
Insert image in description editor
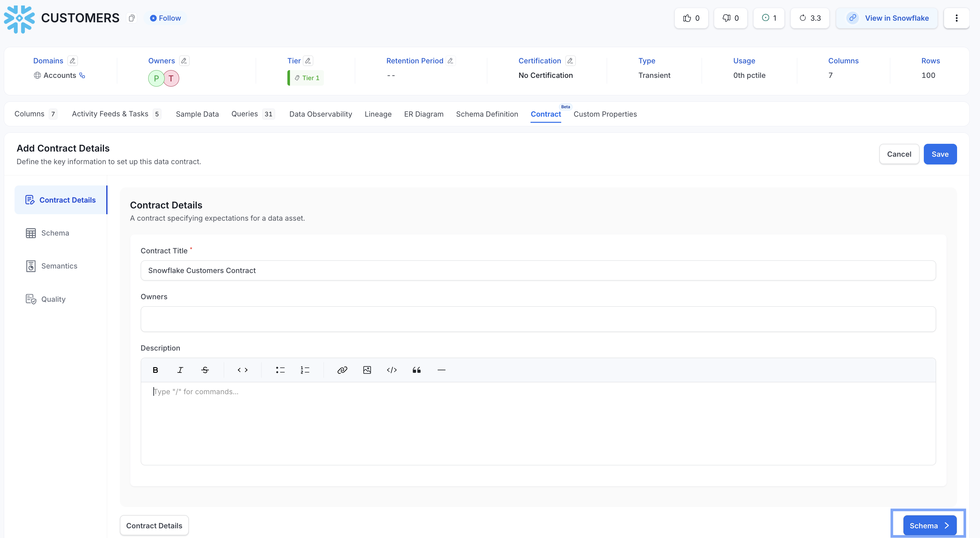click(x=367, y=370)
